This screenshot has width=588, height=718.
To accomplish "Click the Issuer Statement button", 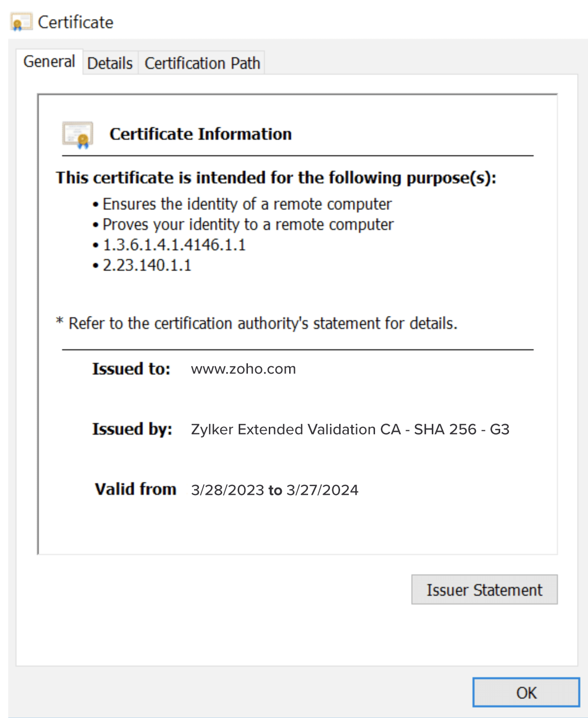I will coord(484,589).
